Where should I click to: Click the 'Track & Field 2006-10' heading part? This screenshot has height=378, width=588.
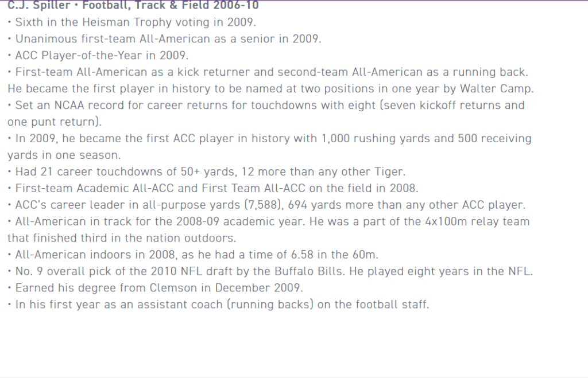194,5
